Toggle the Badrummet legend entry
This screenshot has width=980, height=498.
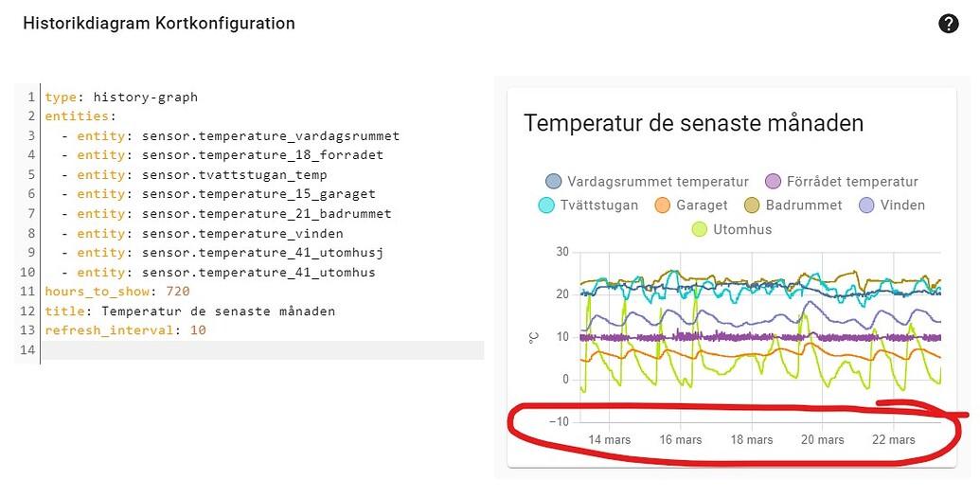click(752, 205)
